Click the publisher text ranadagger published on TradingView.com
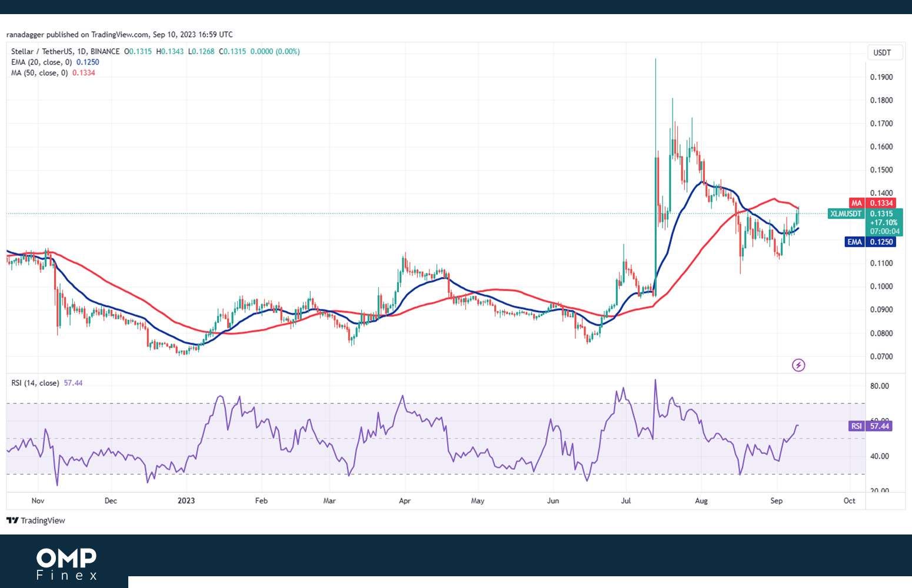 pyautogui.click(x=78, y=34)
